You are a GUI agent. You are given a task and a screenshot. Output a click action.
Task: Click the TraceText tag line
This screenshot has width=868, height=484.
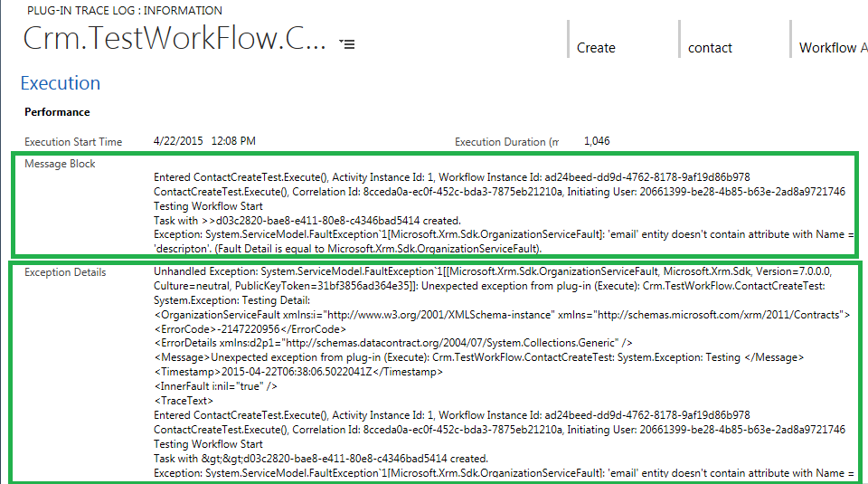[x=184, y=401]
